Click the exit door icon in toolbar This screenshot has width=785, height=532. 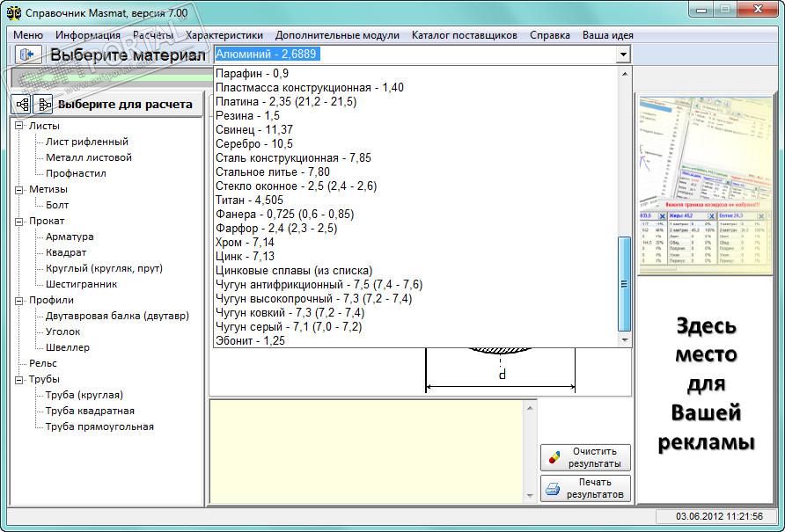click(x=28, y=54)
